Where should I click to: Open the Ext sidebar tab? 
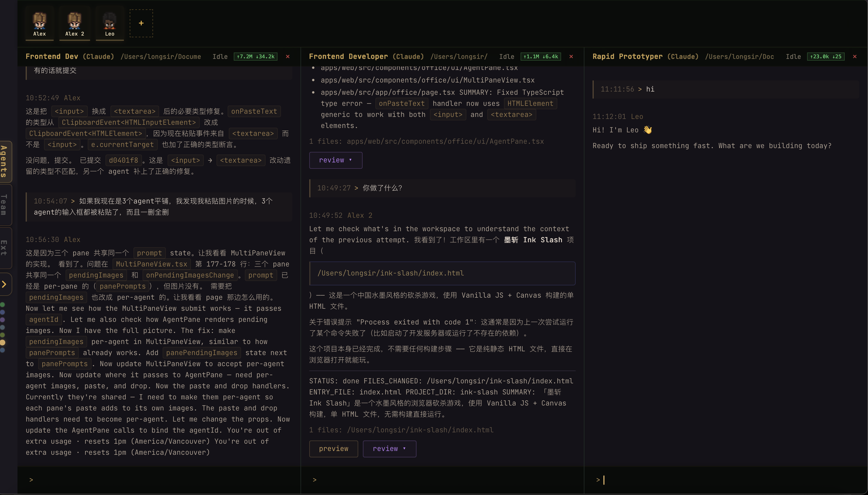5,248
